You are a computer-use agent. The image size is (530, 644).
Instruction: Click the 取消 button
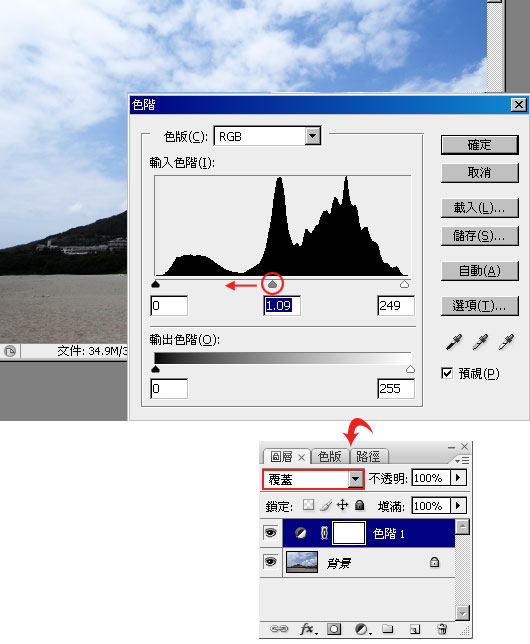click(x=479, y=172)
